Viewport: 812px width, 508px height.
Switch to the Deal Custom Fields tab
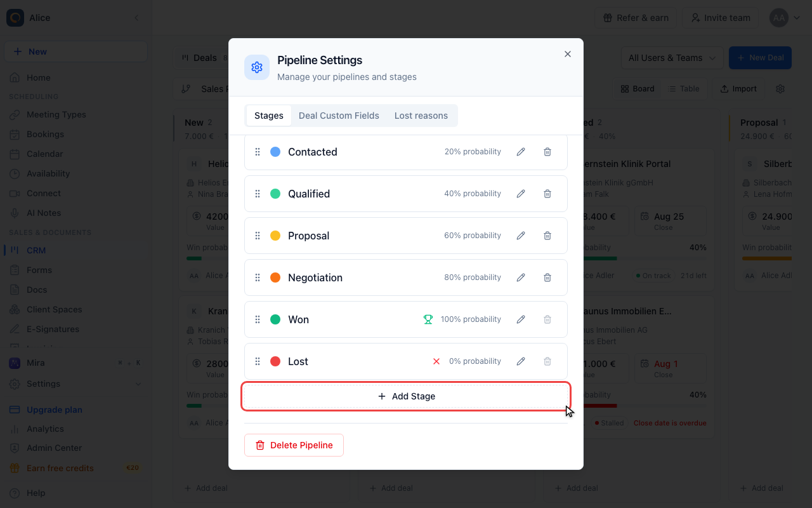[x=339, y=116]
